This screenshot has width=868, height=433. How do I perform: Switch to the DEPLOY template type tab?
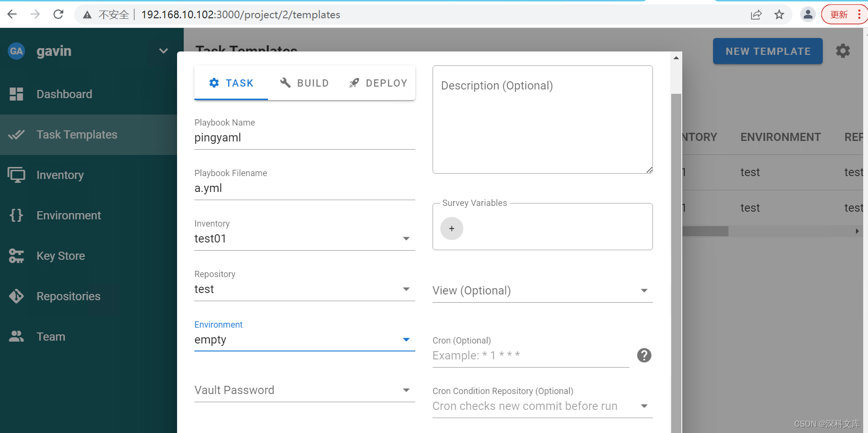coord(378,83)
